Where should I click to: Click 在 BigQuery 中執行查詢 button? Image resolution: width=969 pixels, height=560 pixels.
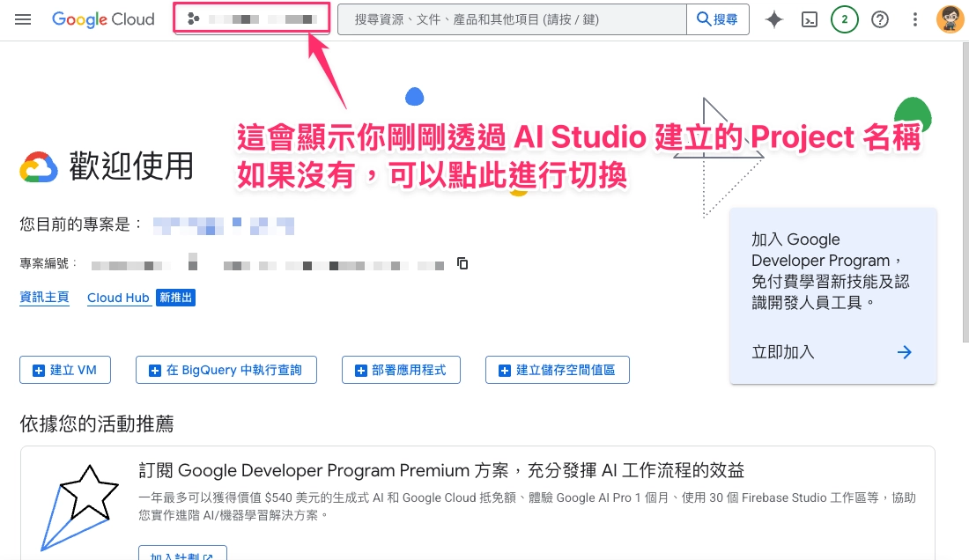point(226,370)
